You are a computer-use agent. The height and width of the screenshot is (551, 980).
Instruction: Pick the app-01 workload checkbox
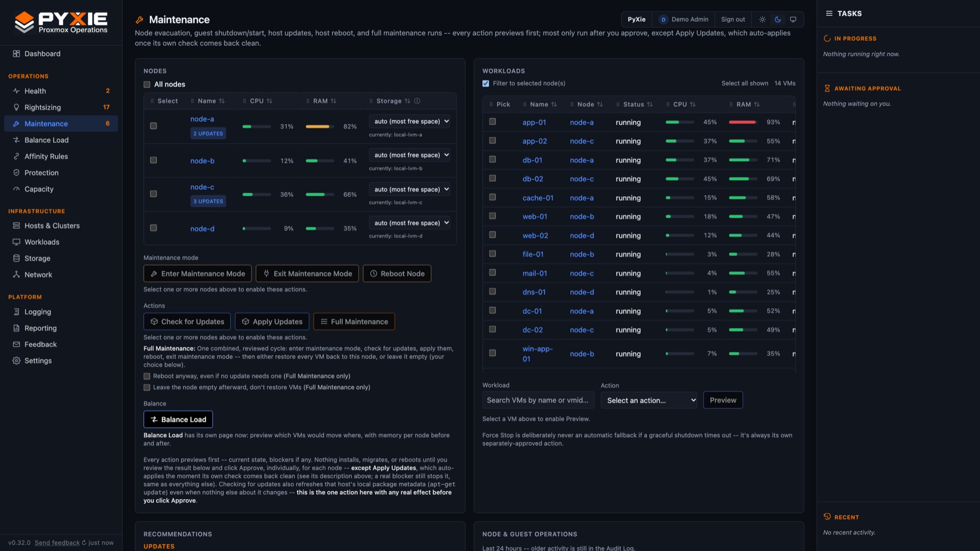coord(492,122)
